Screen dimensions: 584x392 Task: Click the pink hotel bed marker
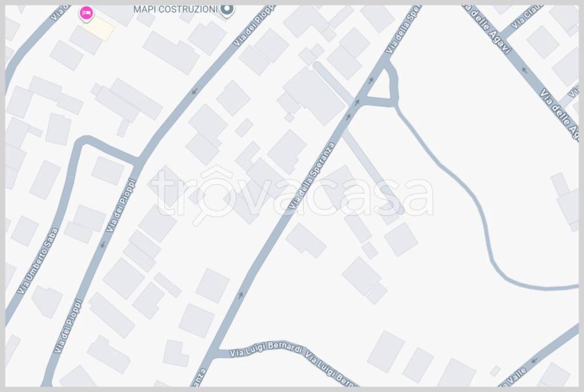point(87,13)
